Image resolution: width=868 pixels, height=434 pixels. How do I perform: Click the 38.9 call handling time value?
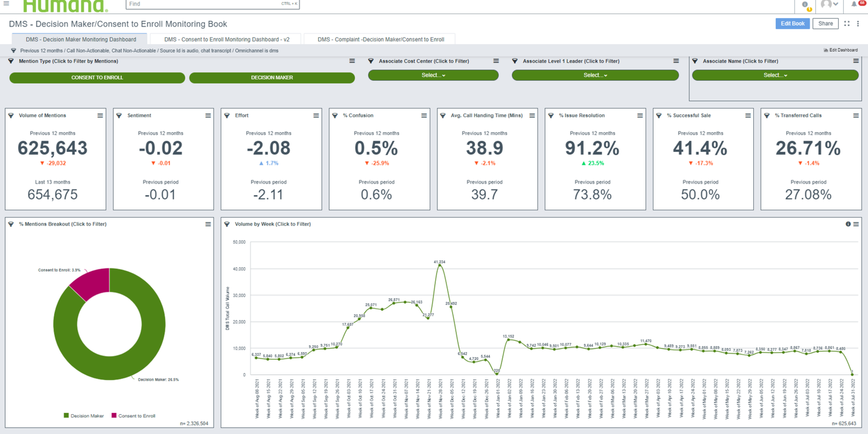(484, 148)
